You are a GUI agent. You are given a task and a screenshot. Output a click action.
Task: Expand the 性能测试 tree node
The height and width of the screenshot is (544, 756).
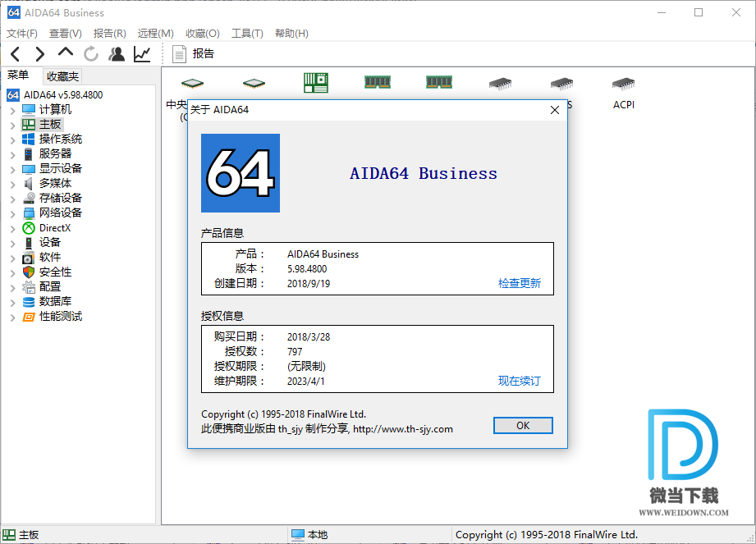pos(12,317)
